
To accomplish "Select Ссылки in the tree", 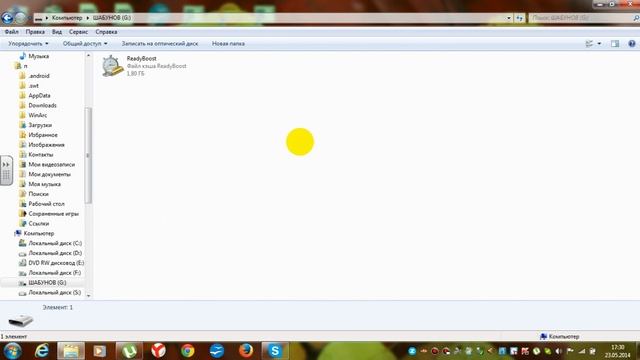I will tap(39, 224).
